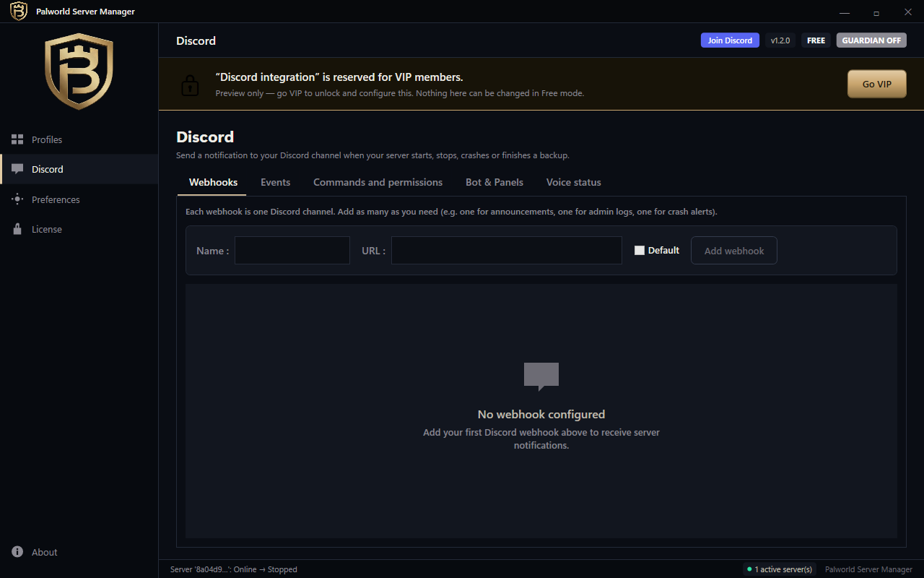The image size is (924, 578).
Task: Click the Join Discord button
Action: [730, 40]
